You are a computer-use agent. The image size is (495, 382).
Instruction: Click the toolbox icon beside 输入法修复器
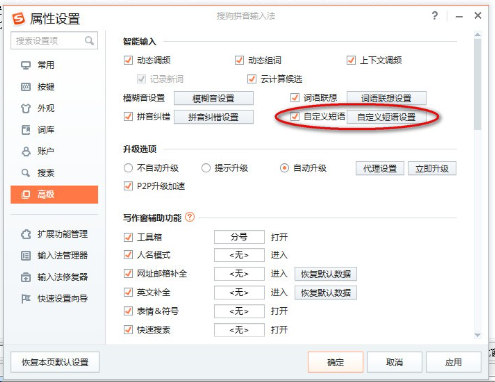26,277
